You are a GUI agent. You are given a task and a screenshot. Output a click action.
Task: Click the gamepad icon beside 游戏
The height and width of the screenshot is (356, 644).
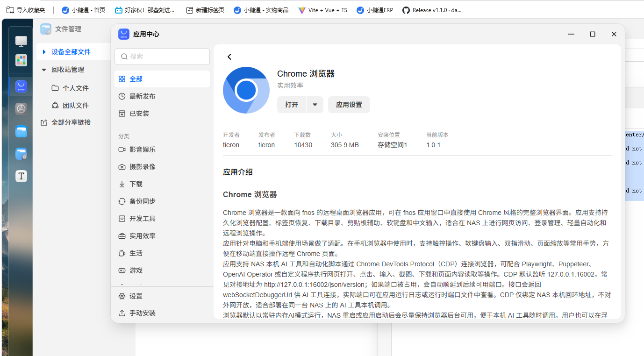coord(122,271)
